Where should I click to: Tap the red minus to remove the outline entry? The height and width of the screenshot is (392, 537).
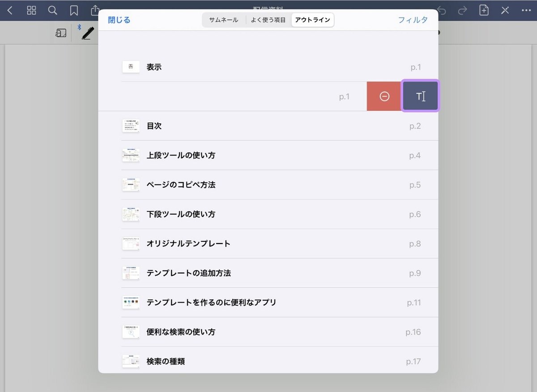point(384,96)
